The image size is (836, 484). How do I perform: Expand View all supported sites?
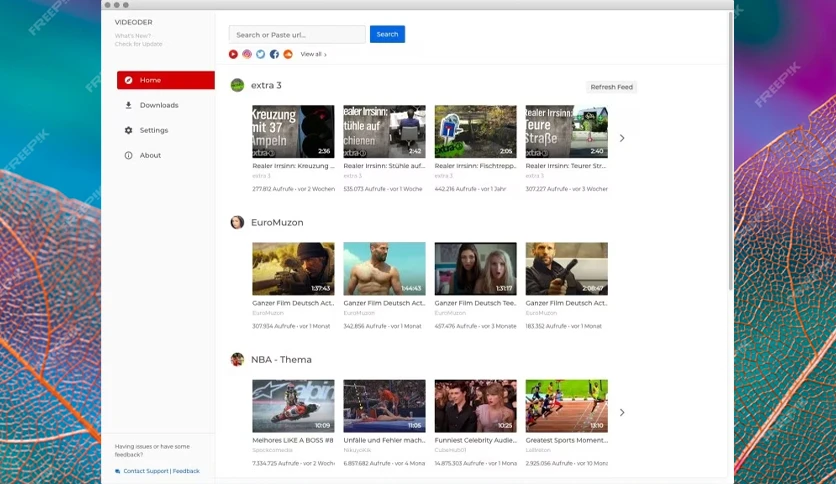click(x=314, y=54)
